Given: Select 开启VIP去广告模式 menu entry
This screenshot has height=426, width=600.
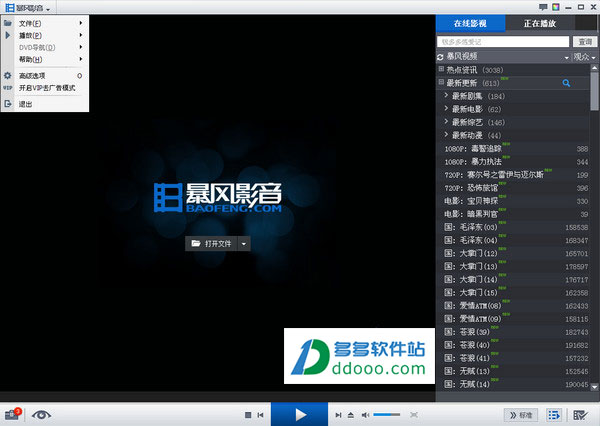Looking at the screenshot, I should tap(45, 88).
